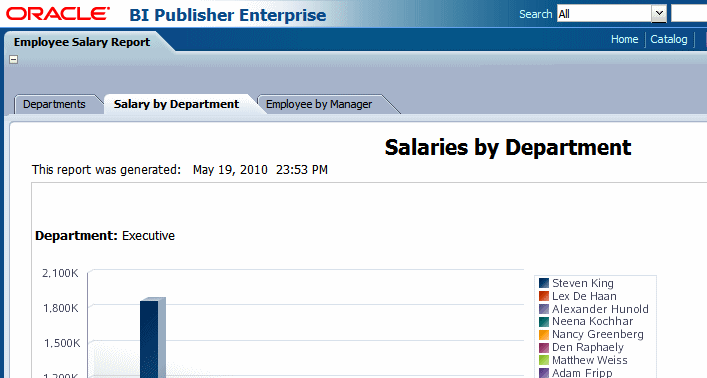Click the Oracle logo
Screen dimensions: 707x378
point(58,14)
